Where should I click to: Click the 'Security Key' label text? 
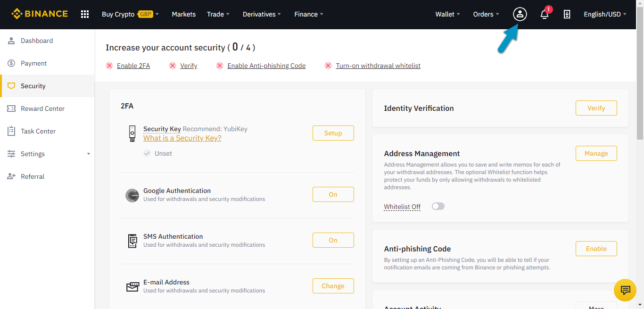point(162,129)
